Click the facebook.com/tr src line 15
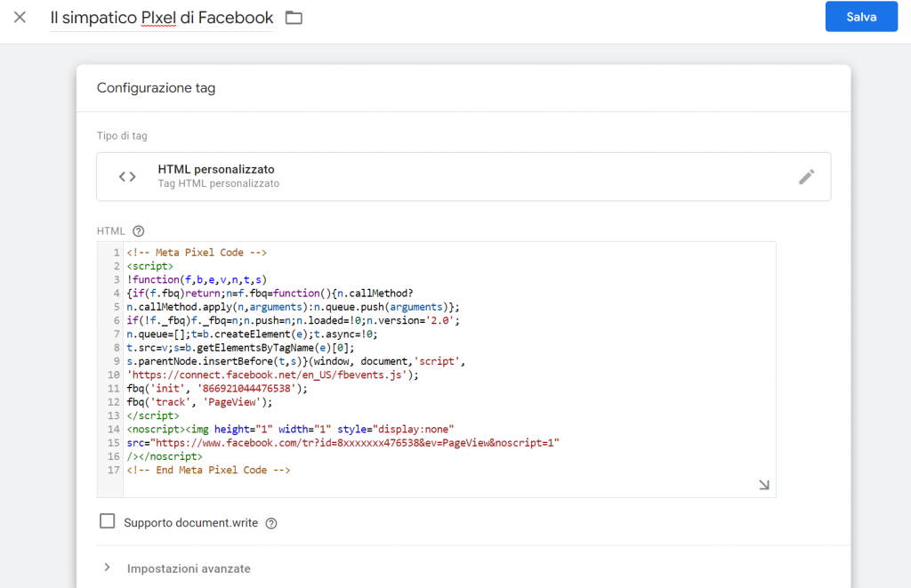This screenshot has width=911, height=588. 343,443
